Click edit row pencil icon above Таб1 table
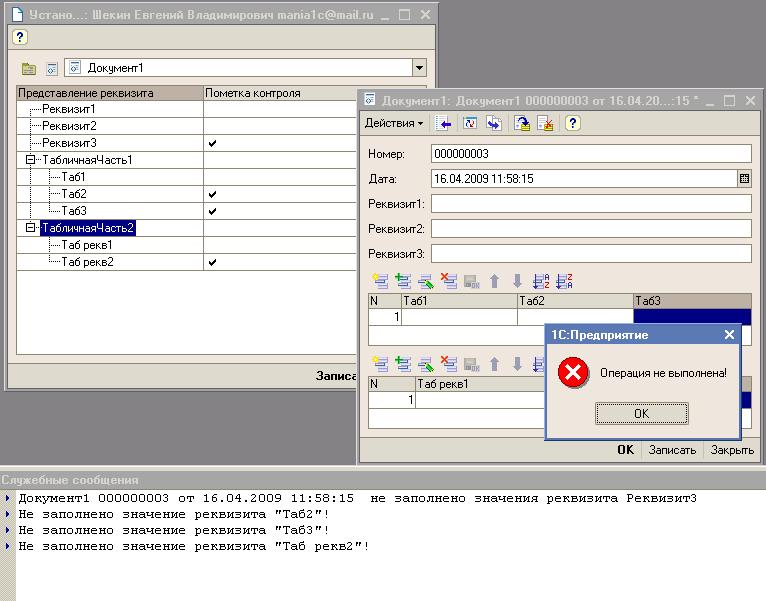This screenshot has height=601, width=766. point(426,281)
